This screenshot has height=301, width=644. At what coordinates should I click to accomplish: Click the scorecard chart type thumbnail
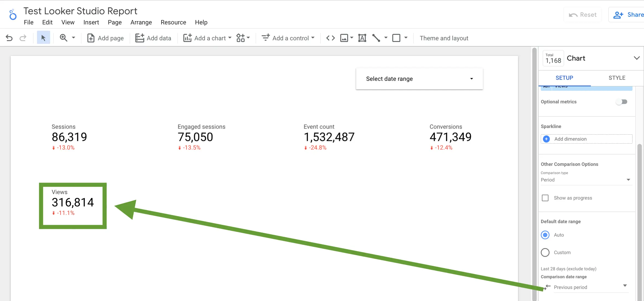(x=553, y=58)
